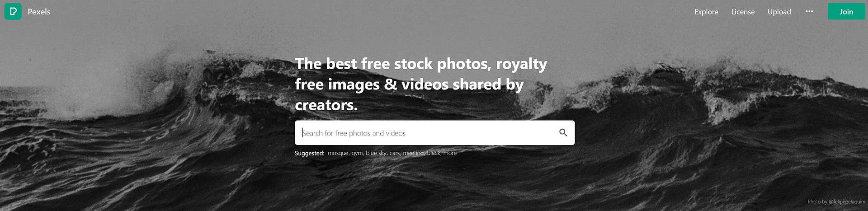
Task: Open the Explore menu
Action: tap(706, 12)
